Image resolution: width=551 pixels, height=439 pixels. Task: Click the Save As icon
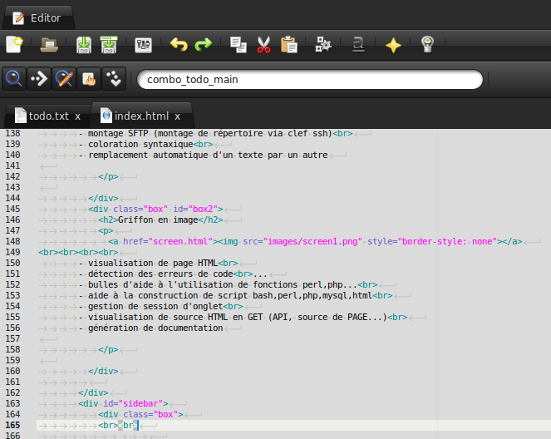109,45
